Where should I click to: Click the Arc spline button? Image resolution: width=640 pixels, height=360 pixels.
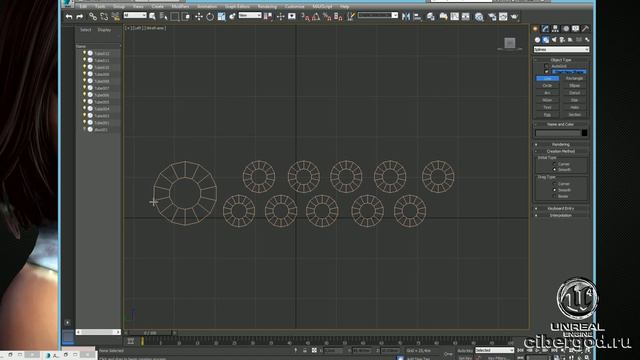[x=547, y=93]
